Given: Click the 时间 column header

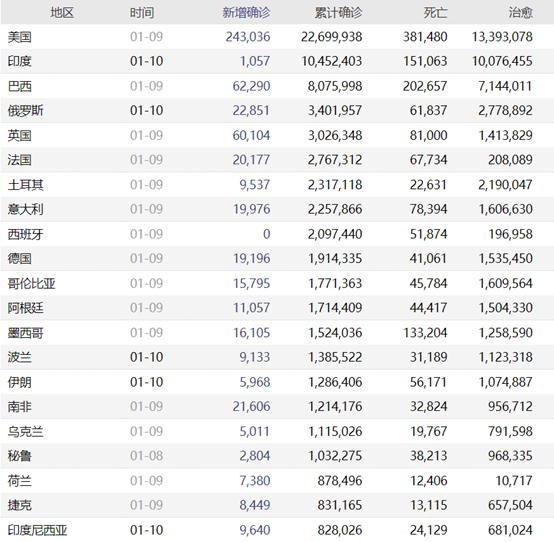Looking at the screenshot, I should pos(142,13).
